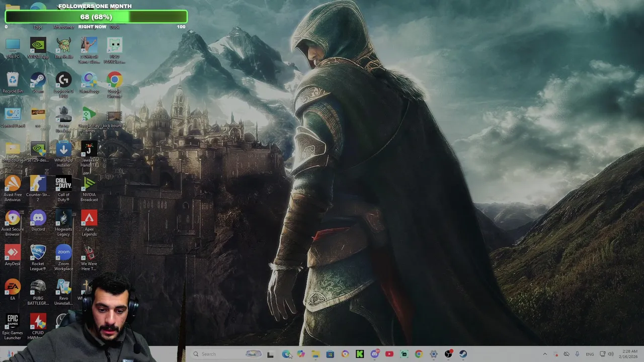Image resolution: width=644 pixels, height=362 pixels.
Task: Select the CPUID HWMonitor shortcut
Action: 38,327
